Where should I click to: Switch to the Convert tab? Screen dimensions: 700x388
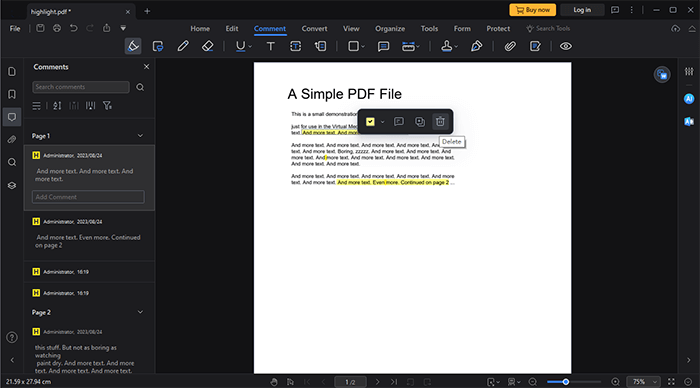[x=314, y=29]
